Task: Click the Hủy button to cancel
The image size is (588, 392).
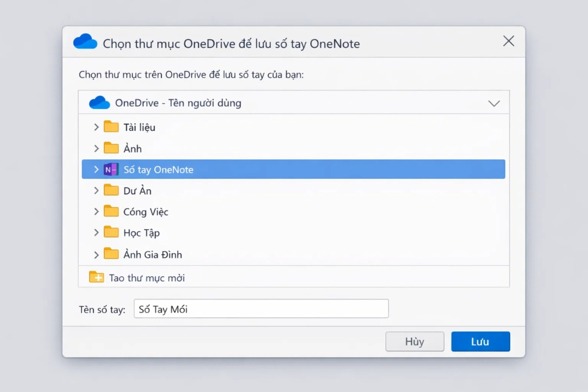Action: (415, 341)
